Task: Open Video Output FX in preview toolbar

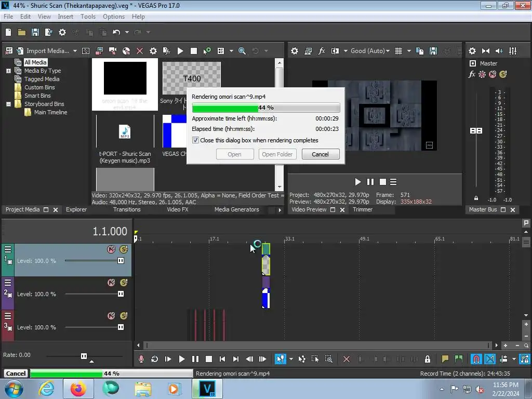Action: 321,51
